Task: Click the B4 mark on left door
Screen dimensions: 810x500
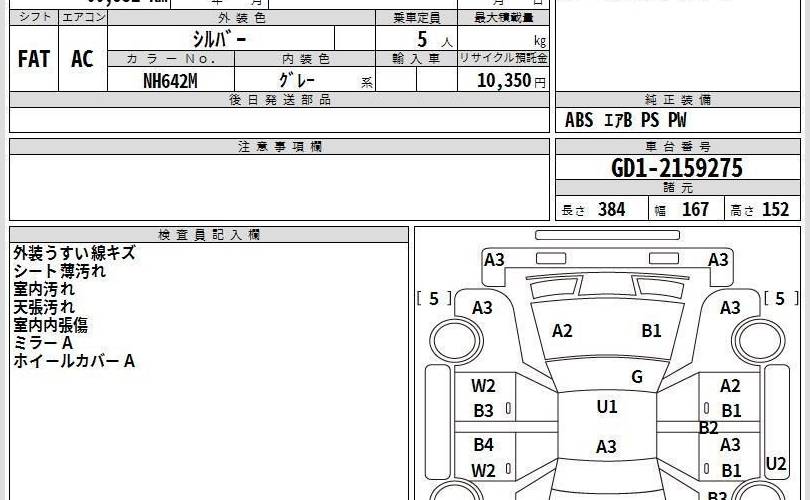Action: 483,444
